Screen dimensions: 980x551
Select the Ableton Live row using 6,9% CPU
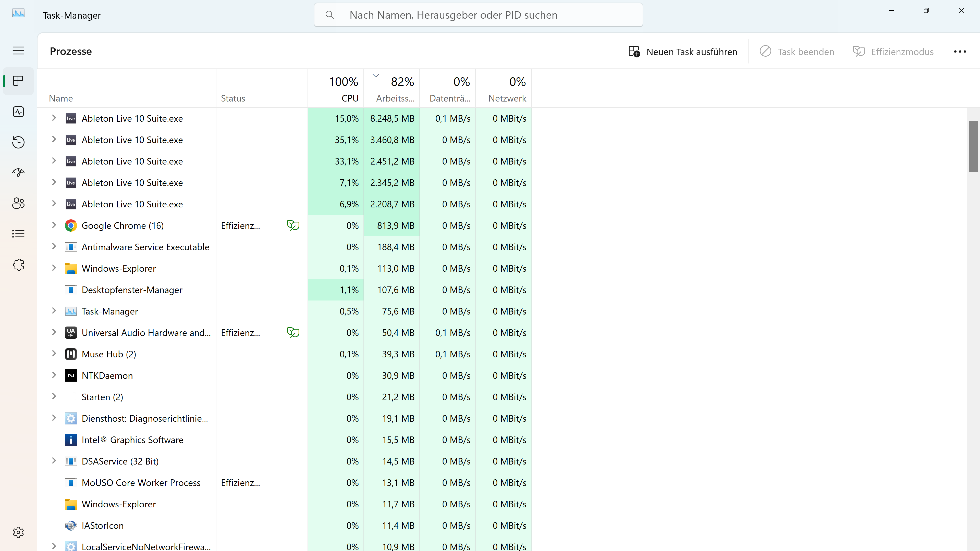pyautogui.click(x=285, y=204)
